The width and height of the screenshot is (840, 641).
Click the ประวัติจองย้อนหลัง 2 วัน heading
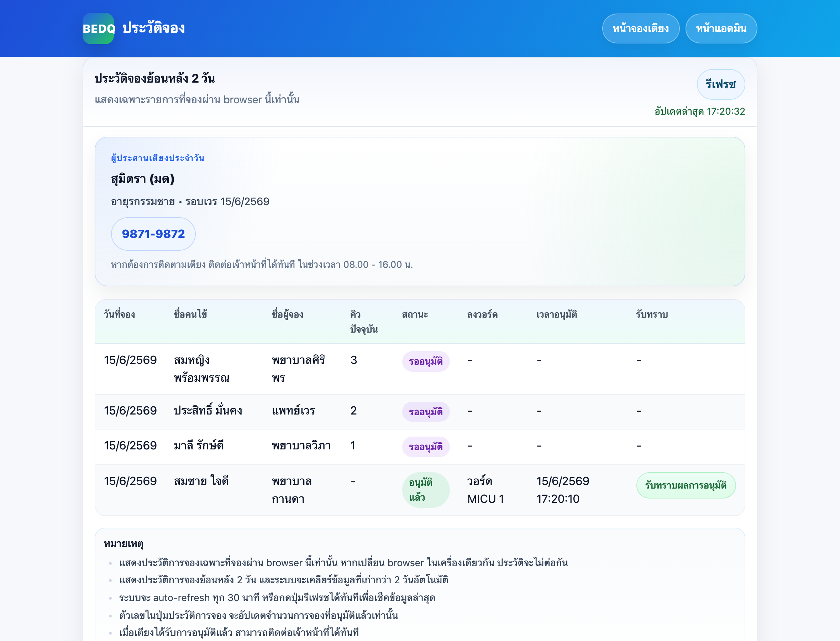tap(155, 78)
